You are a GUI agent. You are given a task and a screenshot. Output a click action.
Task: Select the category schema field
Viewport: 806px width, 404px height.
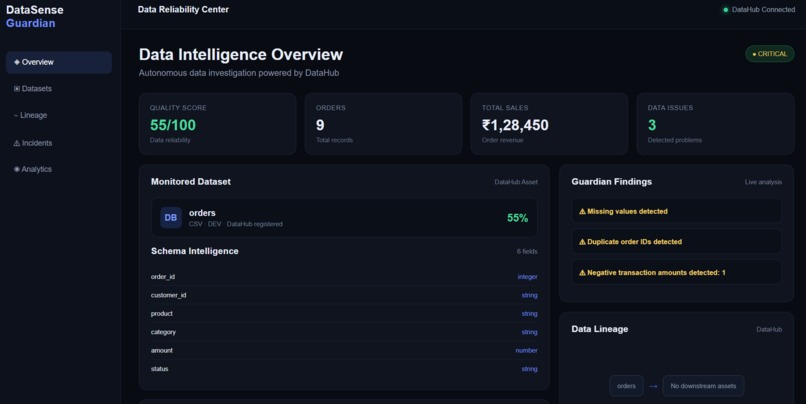pyautogui.click(x=344, y=332)
